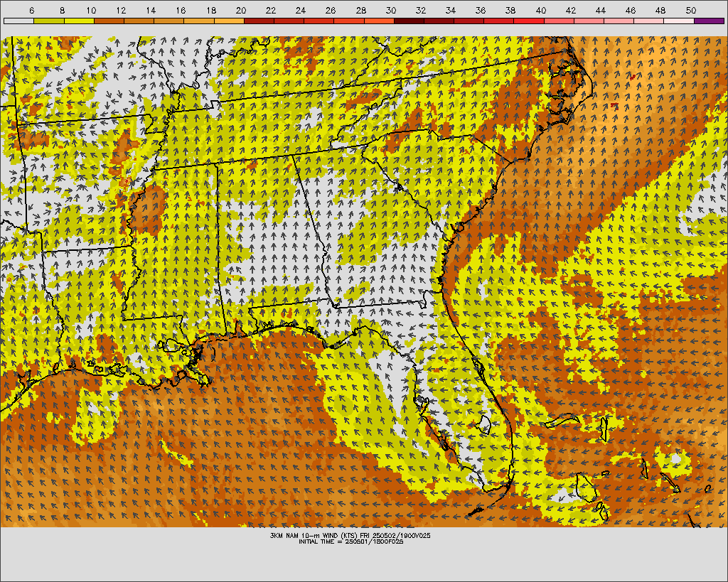Select the legend swatch between 26 and 28
This screenshot has height=582, width=728.
pyautogui.click(x=348, y=21)
